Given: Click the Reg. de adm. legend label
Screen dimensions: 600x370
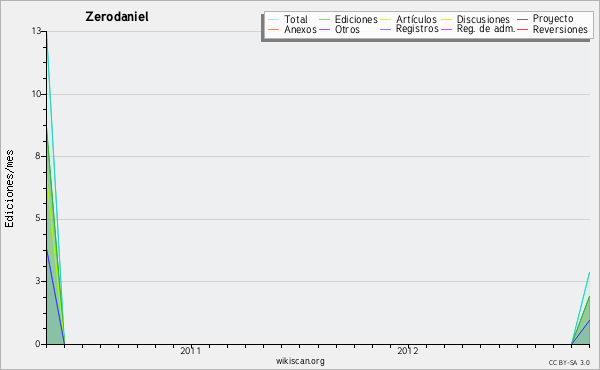Looking at the screenshot, I should click(x=486, y=29).
